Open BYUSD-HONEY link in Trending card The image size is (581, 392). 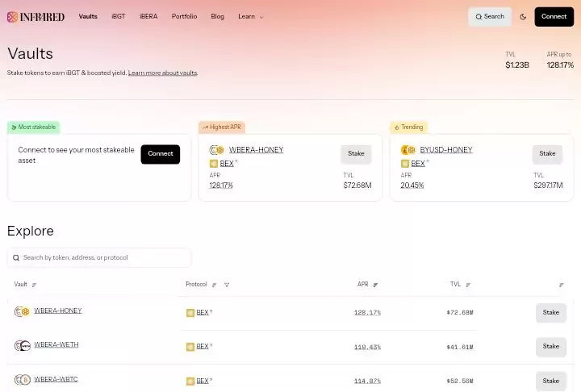point(446,150)
